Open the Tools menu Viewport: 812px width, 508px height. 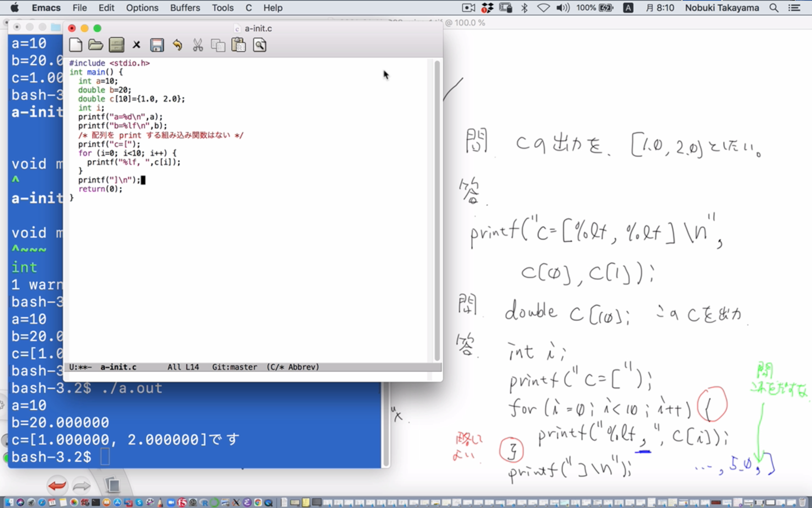click(223, 7)
